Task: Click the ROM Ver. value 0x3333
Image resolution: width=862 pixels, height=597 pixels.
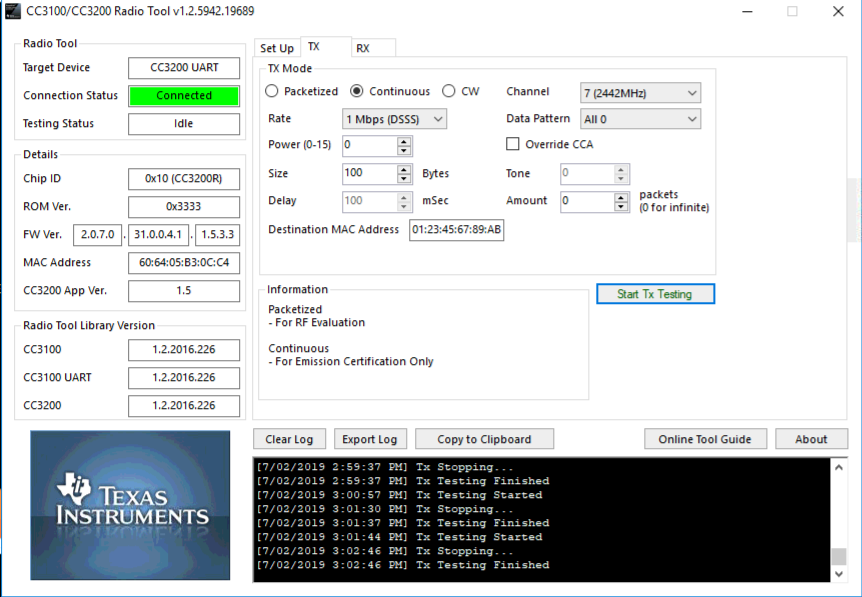Action: 184,207
